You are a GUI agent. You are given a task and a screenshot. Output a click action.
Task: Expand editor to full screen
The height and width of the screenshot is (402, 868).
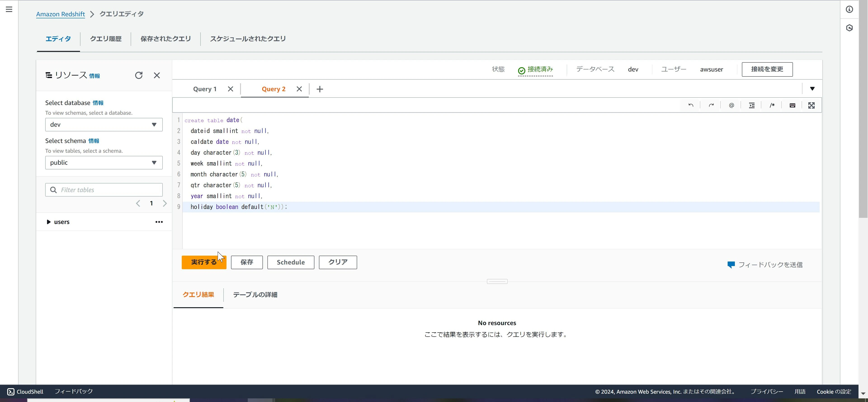click(x=811, y=105)
